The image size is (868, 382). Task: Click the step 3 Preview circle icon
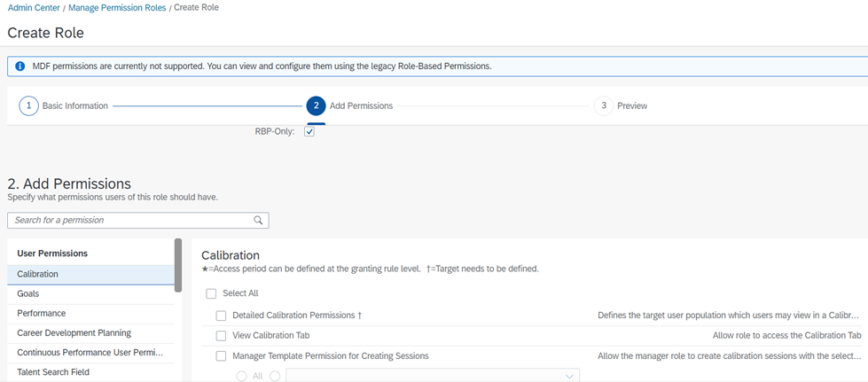coord(604,105)
